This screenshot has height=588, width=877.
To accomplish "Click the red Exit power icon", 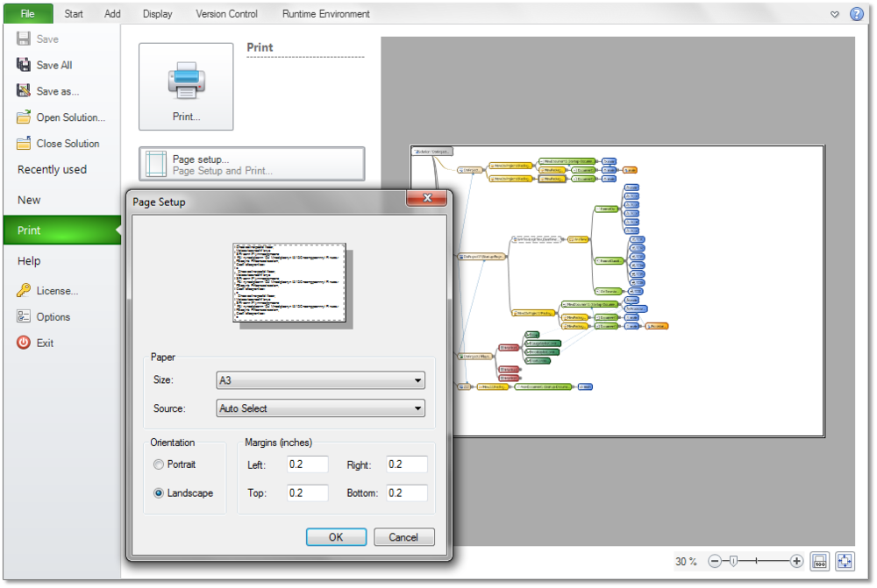I will click(x=25, y=344).
